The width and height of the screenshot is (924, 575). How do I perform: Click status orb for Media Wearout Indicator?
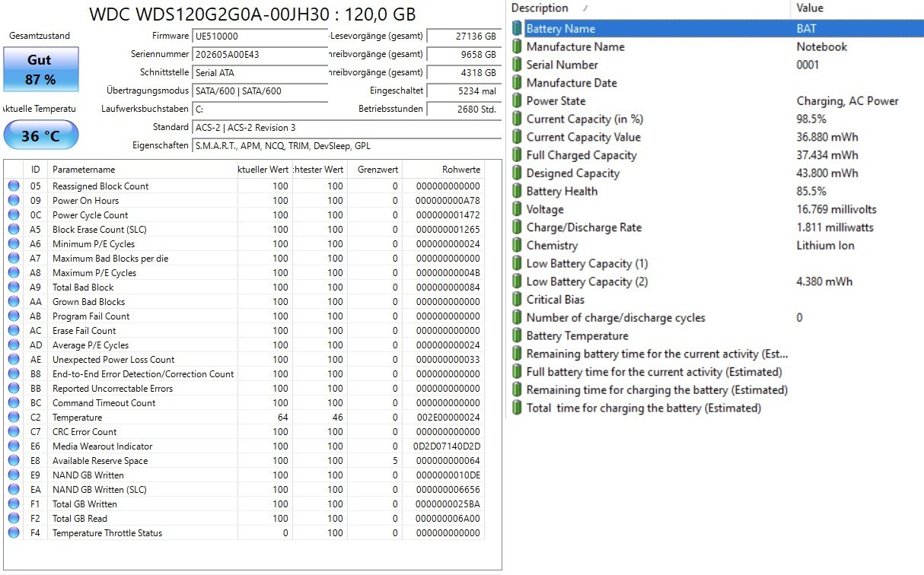[x=14, y=446]
